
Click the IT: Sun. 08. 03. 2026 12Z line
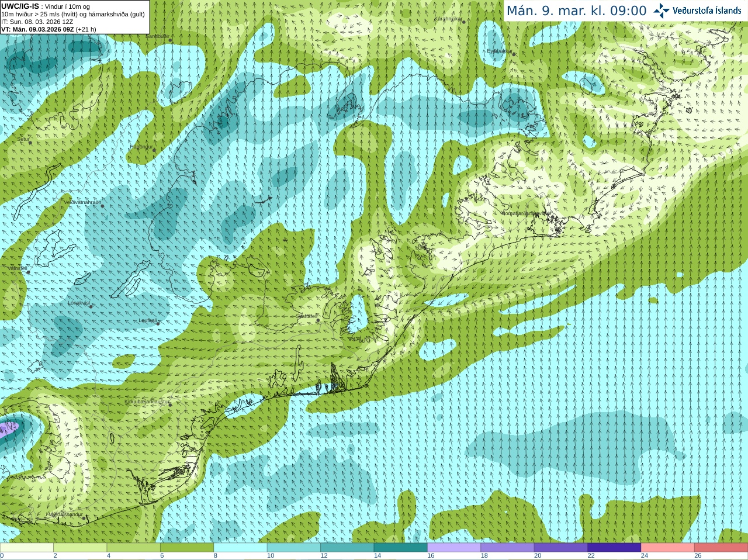coord(37,22)
